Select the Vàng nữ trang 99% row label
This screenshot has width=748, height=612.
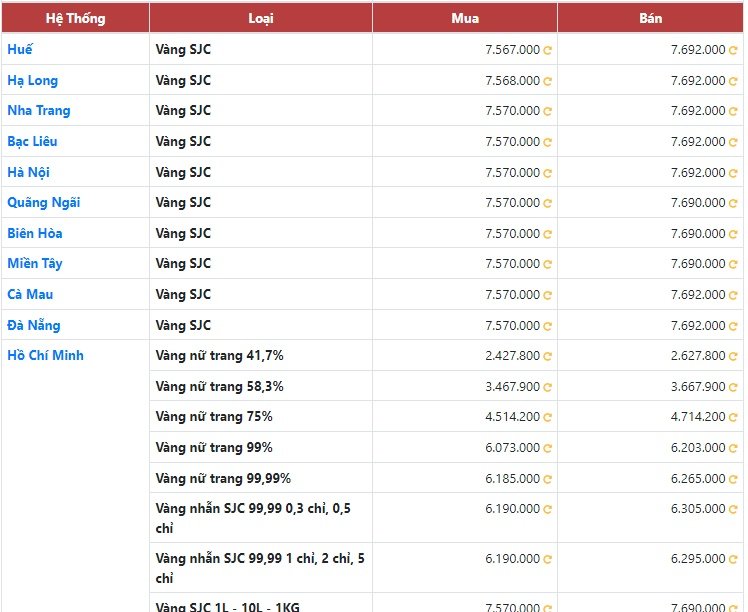tap(214, 447)
